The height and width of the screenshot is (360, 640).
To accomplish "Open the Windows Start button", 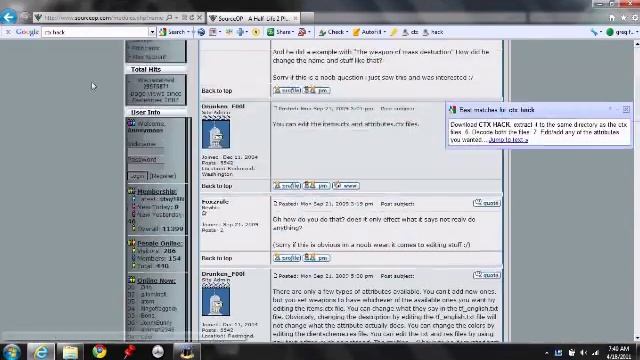I will [x=12, y=351].
